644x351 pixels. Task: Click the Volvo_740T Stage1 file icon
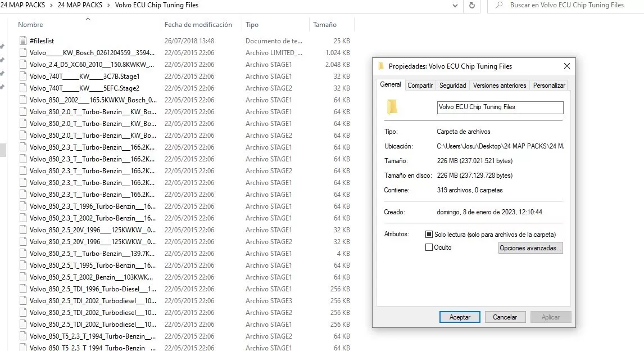pyautogui.click(x=23, y=76)
